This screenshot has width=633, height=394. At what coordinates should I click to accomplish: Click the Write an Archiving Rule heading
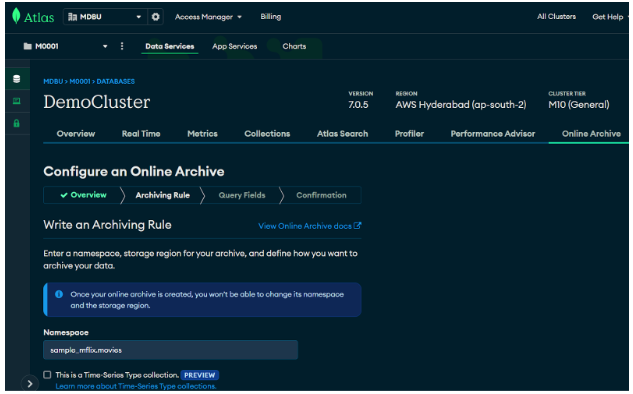coord(107,225)
